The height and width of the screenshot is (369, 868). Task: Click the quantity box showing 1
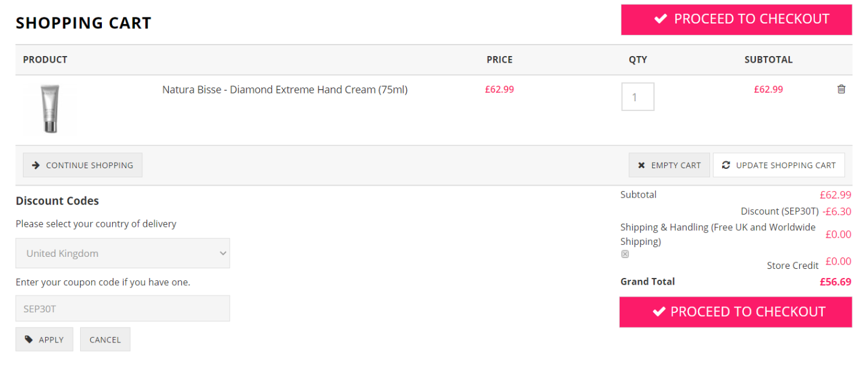tap(638, 97)
